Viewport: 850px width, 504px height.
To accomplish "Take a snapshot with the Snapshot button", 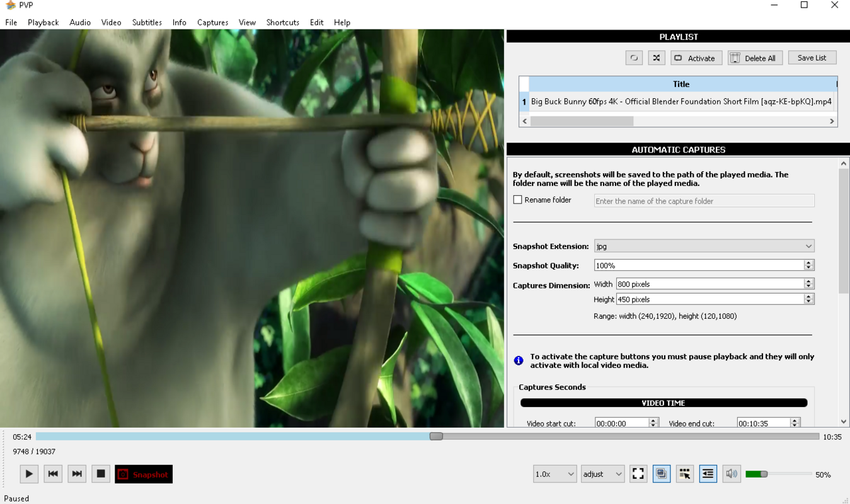I will (x=144, y=474).
